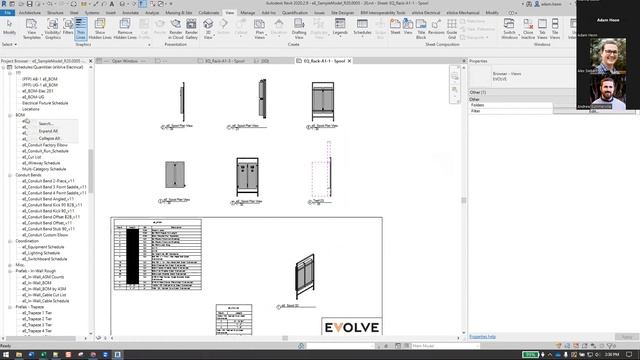Viewport: 640px width, 360px height.
Task: Switch to the Annotate ribbon tab
Action: coord(131,13)
